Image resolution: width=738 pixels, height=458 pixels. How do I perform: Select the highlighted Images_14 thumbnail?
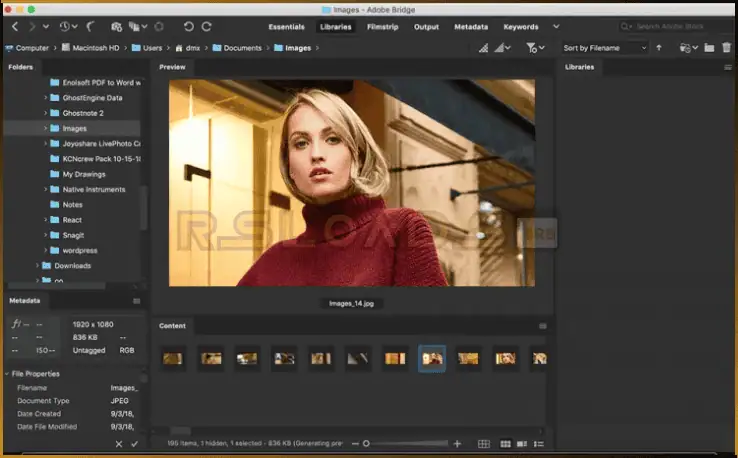coord(432,359)
